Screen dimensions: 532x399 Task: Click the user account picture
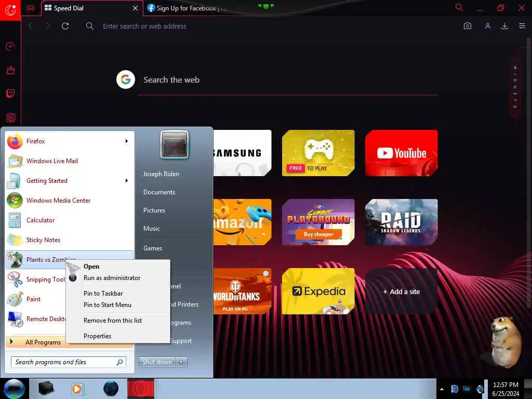point(175,144)
